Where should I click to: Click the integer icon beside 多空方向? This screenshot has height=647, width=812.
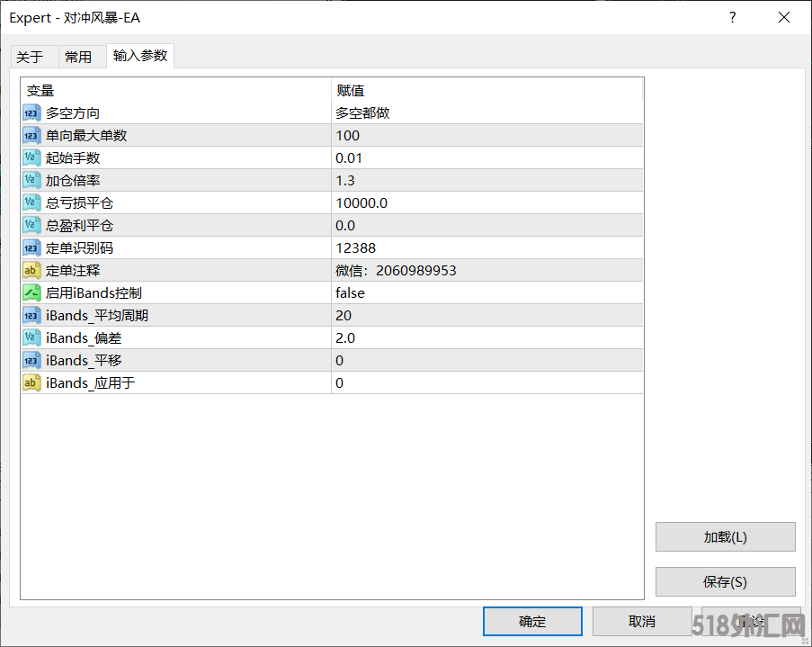tap(31, 113)
